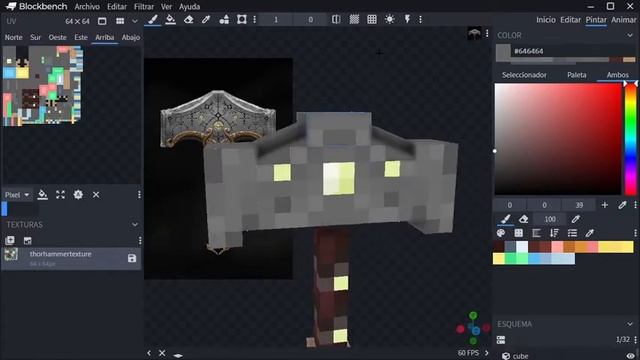Open UV panel three-dot menu
This screenshot has width=640, height=360.
[x=139, y=195]
